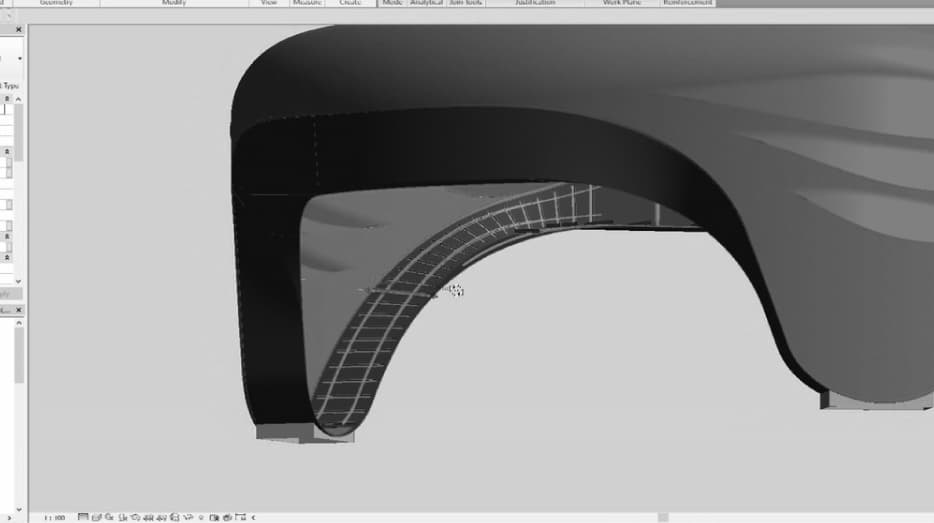Click the Project Browser scrollbar thumb
The width and height of the screenshot is (934, 523).
click(18, 355)
